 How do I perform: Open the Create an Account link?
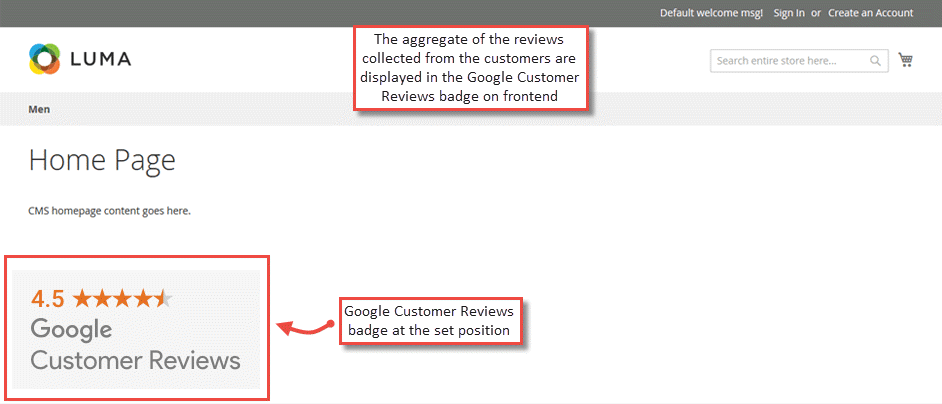[x=870, y=13]
